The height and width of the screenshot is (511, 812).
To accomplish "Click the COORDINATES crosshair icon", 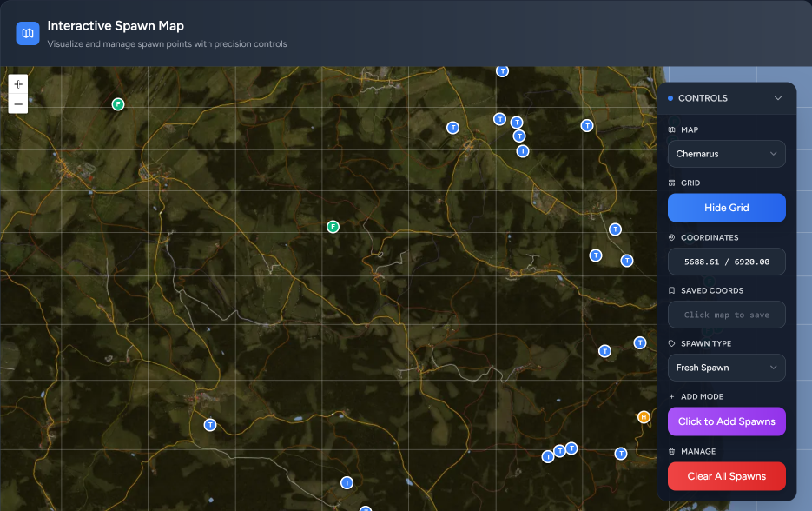I will [x=670, y=237].
